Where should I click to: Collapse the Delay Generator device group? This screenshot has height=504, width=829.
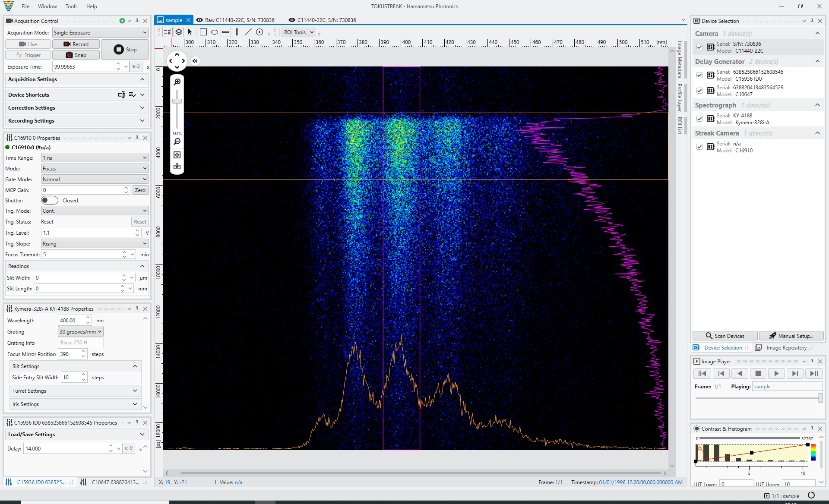pos(817,62)
